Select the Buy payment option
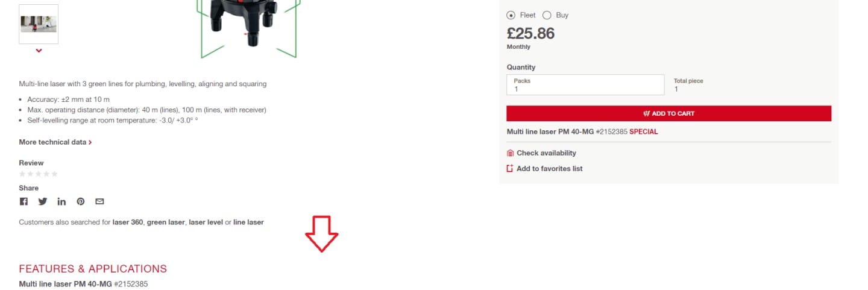Screen dimensions: 868x290 (x=547, y=15)
